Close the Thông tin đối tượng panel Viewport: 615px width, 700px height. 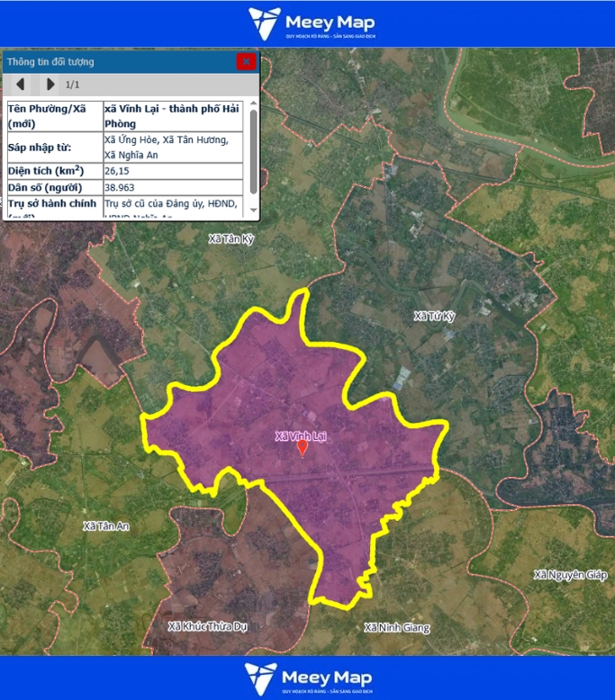point(246,62)
